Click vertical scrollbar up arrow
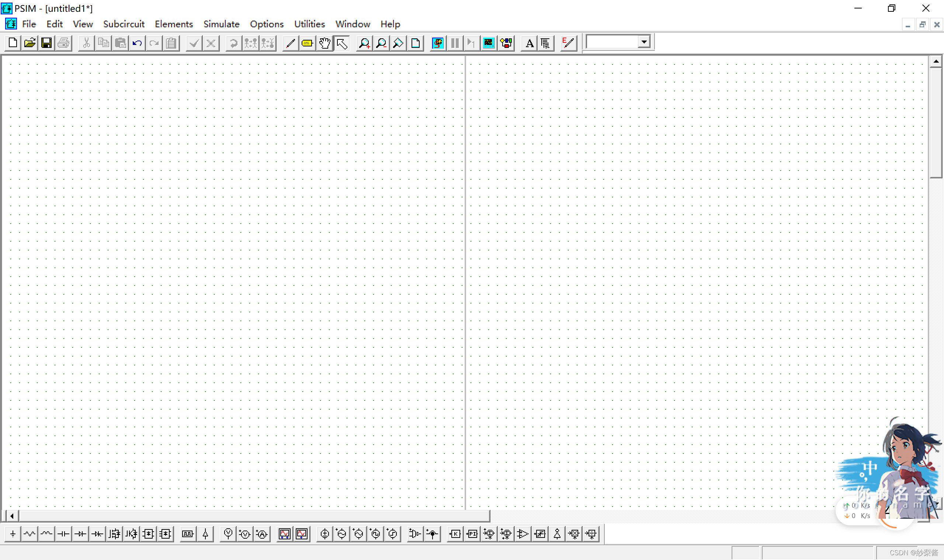The image size is (944, 560). [x=936, y=62]
